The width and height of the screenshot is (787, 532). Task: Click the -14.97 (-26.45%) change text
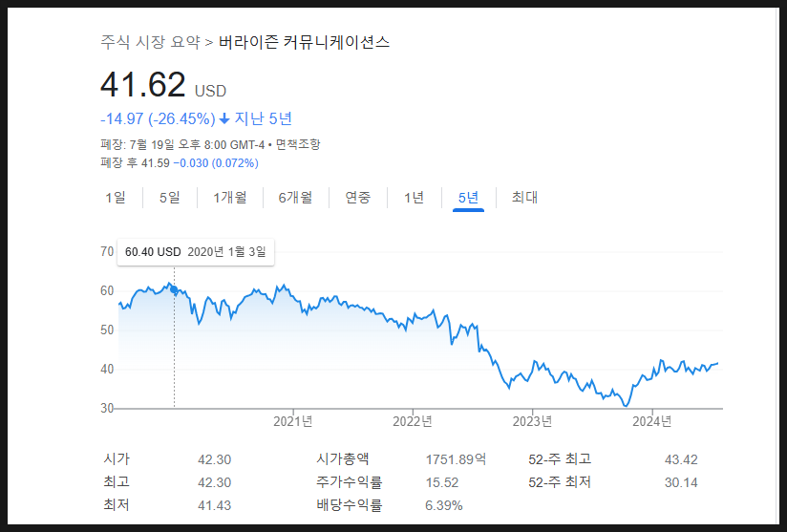pos(158,119)
